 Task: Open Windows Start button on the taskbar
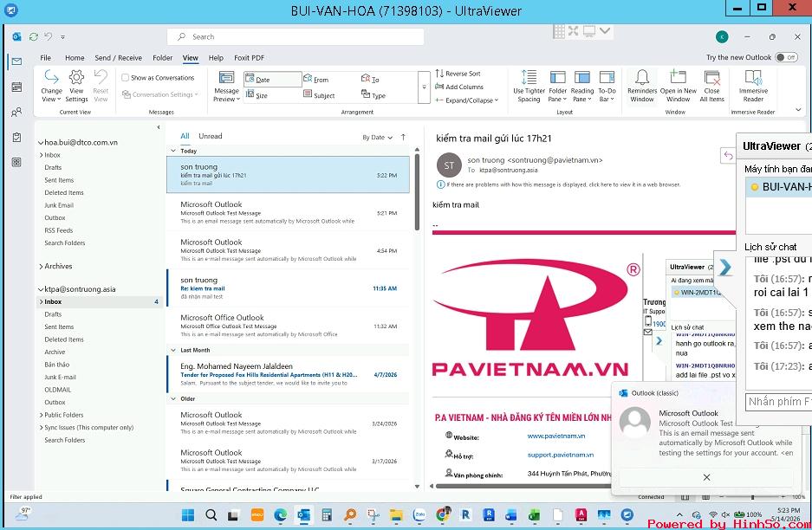[x=188, y=514]
